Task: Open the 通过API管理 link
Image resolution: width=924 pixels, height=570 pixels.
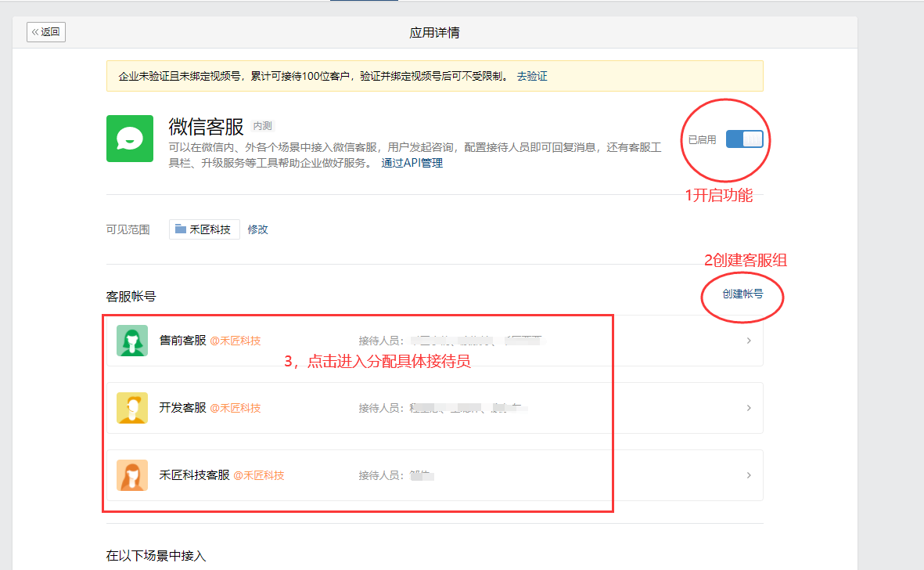Action: click(x=412, y=163)
